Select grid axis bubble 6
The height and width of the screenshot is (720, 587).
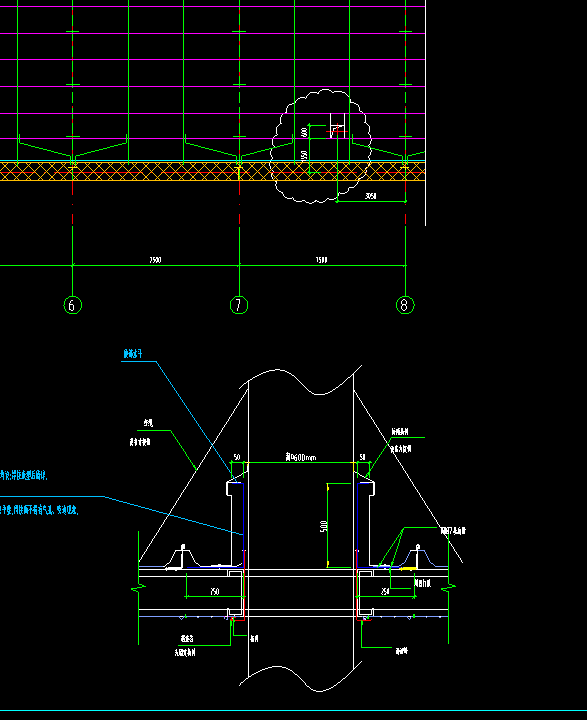tap(72, 305)
